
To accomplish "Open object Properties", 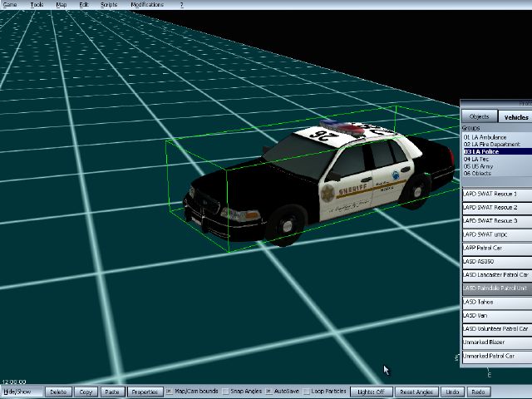I will pyautogui.click(x=145, y=392).
